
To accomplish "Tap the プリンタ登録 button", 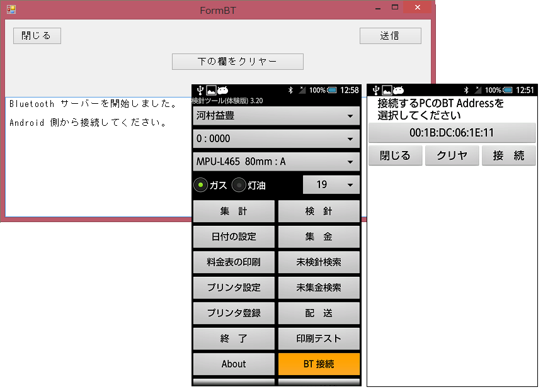I will (234, 313).
